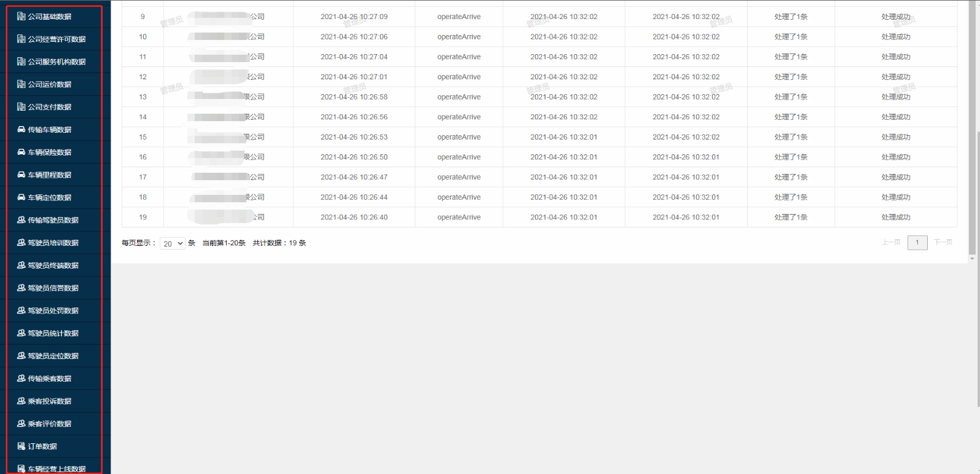
Task: Open the 乘客评价数据 menu entry
Action: tap(49, 424)
